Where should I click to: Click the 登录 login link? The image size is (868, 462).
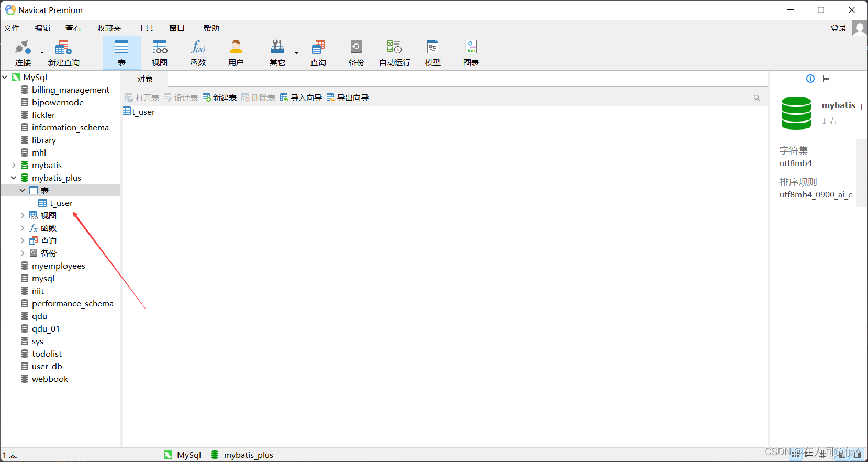[838, 28]
